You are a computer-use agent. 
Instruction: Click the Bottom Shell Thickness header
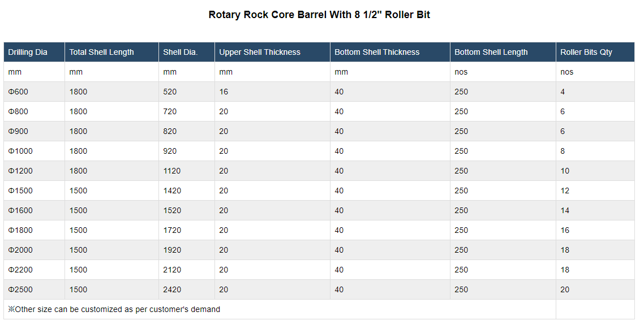click(x=390, y=52)
